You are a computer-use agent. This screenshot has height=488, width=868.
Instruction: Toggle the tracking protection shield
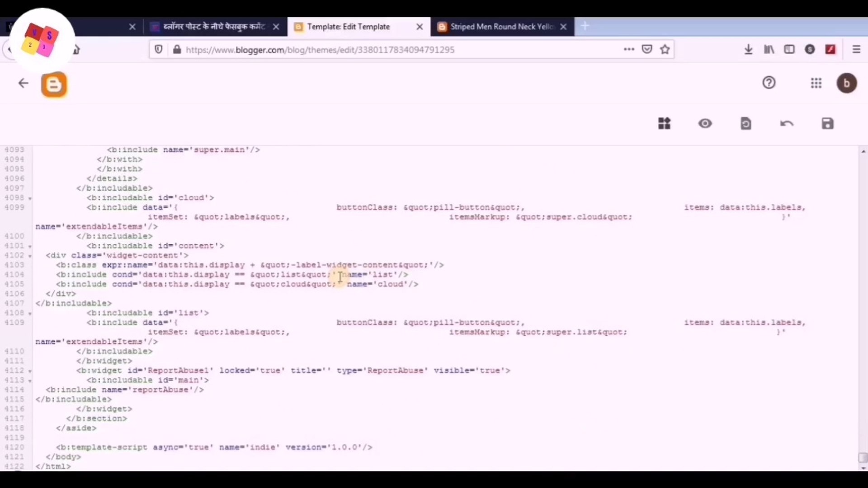tap(158, 49)
